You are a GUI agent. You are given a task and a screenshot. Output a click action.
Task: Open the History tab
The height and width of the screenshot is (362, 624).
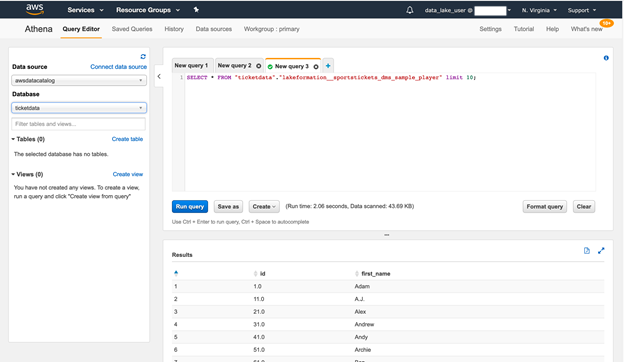(174, 29)
